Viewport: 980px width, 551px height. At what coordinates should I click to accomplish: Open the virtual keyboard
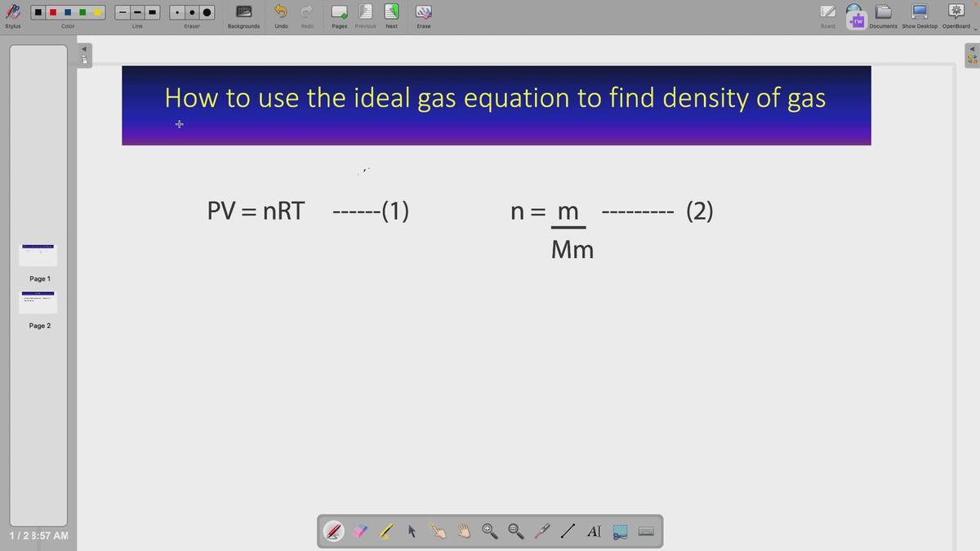click(646, 531)
